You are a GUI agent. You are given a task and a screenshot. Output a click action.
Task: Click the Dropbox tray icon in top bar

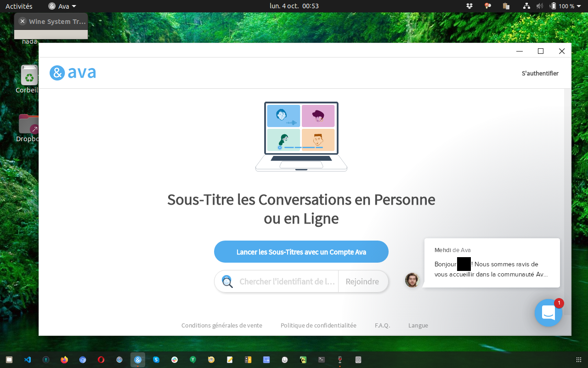point(469,6)
